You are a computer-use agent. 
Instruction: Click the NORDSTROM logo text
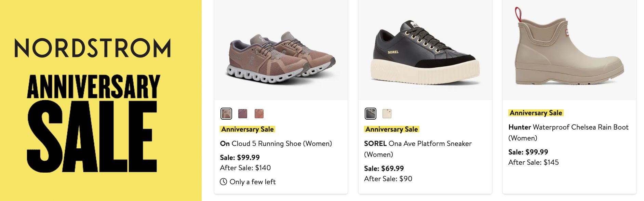(x=92, y=48)
